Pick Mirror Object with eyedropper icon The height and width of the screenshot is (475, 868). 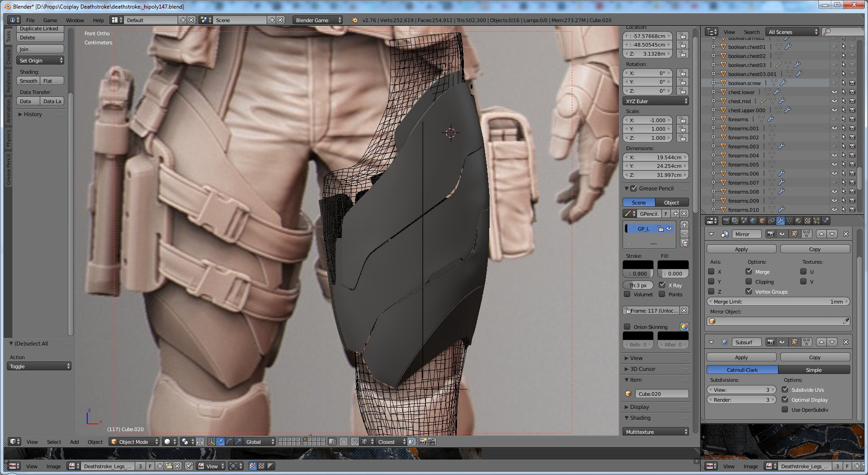click(846, 321)
